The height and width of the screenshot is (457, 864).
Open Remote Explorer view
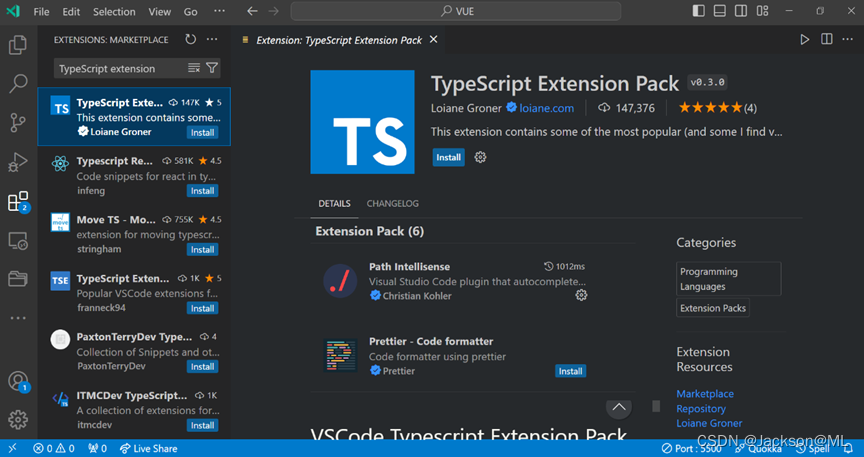point(18,241)
